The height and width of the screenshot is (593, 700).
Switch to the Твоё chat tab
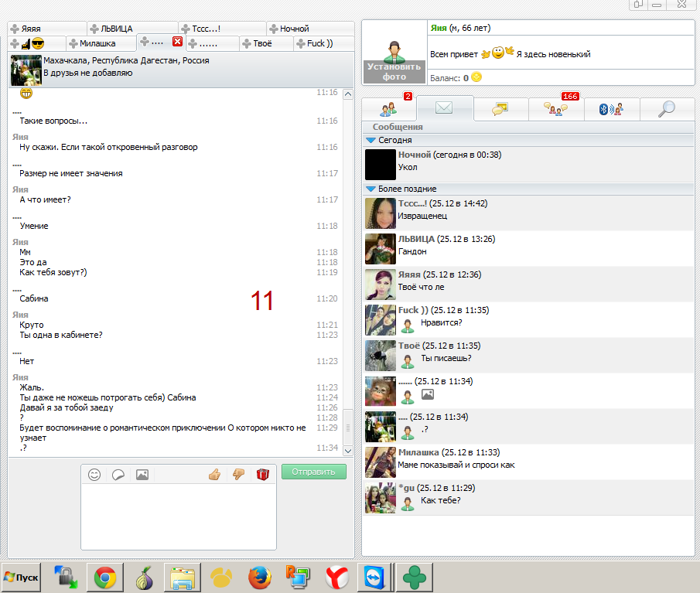tap(267, 43)
